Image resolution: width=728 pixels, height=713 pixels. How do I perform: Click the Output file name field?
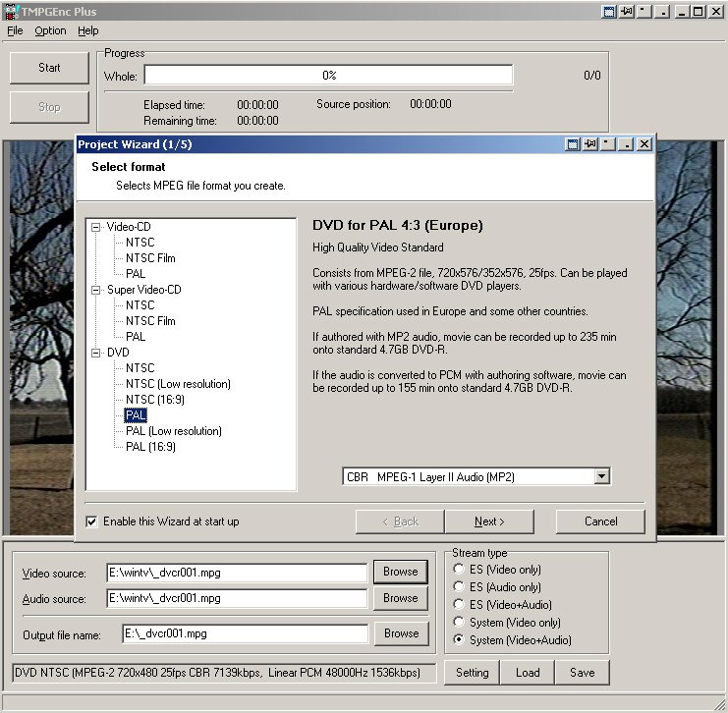click(x=246, y=633)
